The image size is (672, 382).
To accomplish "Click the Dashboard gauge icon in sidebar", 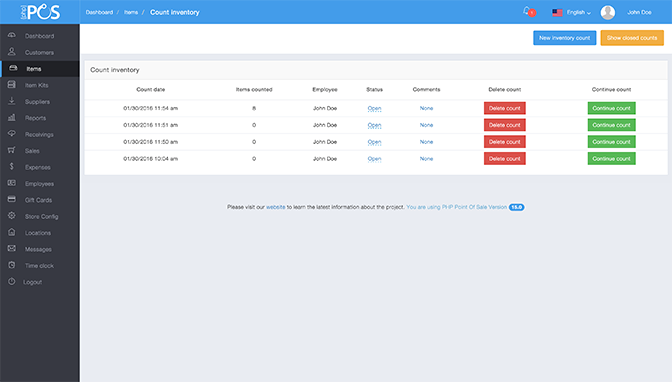I will point(12,36).
